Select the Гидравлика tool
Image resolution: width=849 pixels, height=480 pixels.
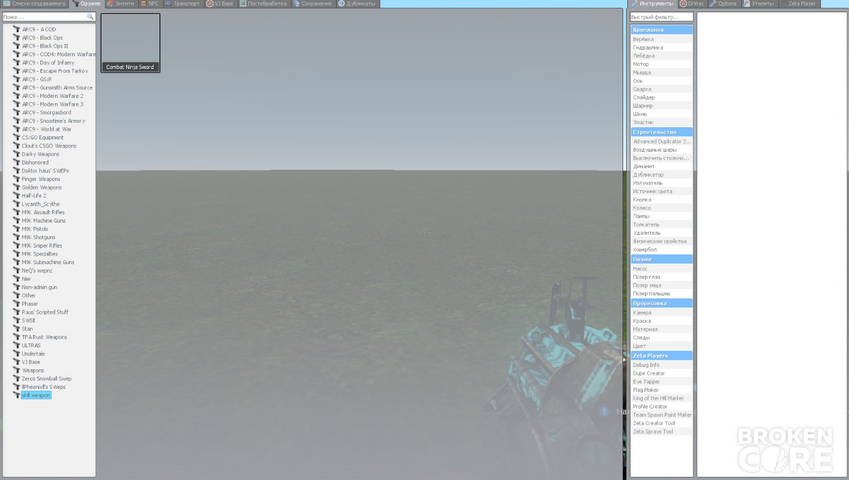coord(661,48)
